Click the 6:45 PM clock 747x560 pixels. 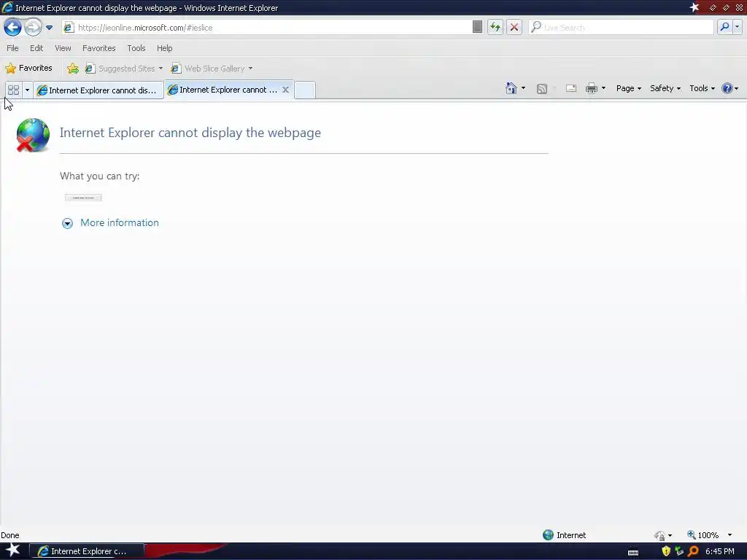720,551
